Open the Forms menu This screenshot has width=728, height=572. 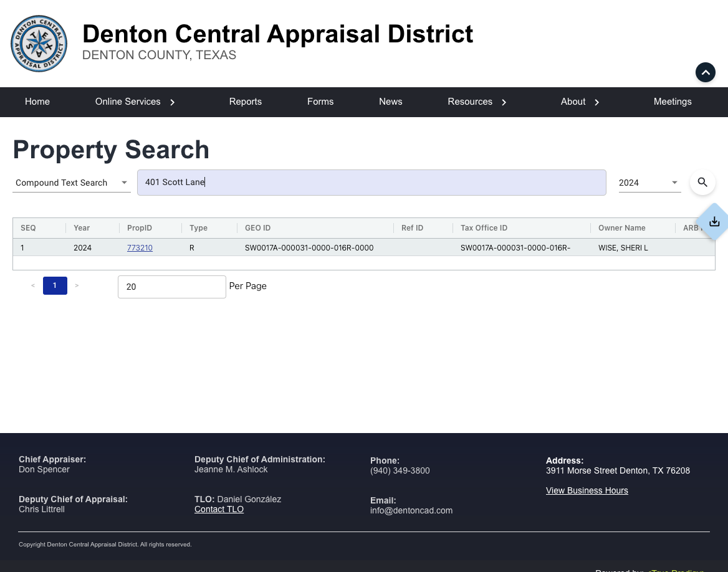[x=320, y=102]
